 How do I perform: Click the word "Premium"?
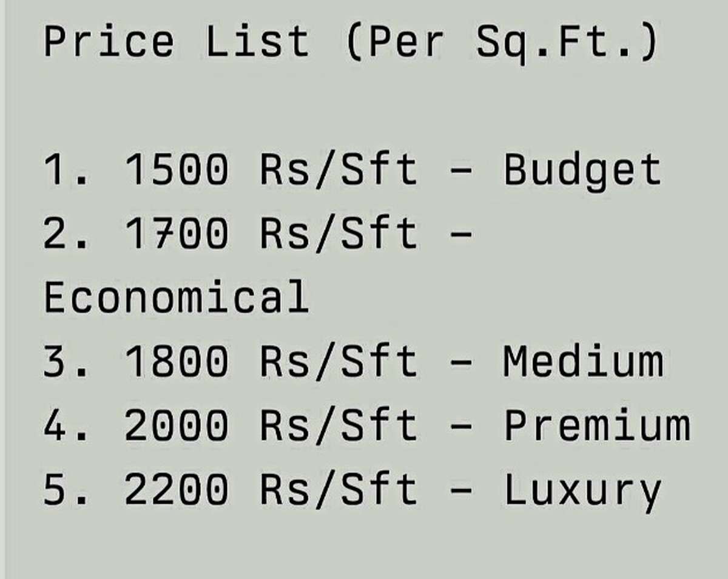click(x=597, y=426)
